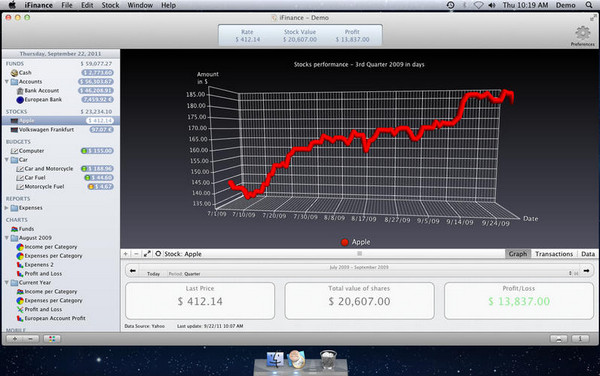Click the pane divider grip handle under chart
This screenshot has height=376, width=600.
pyautogui.click(x=359, y=254)
